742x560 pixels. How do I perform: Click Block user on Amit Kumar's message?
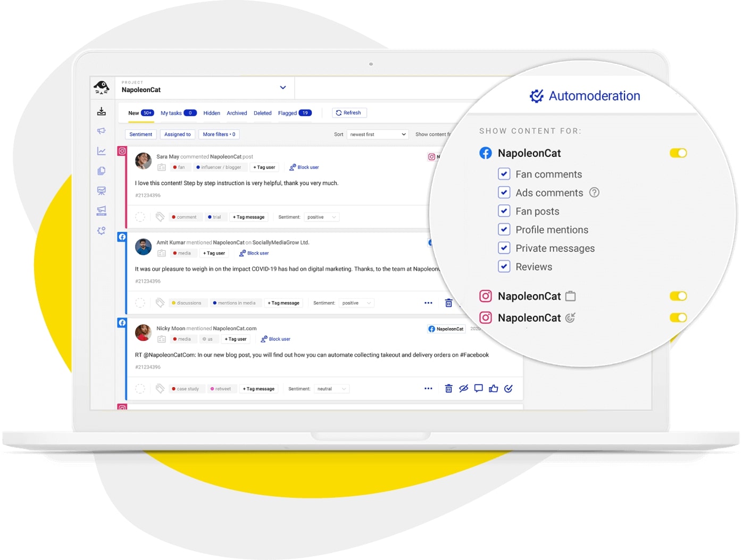[x=254, y=254]
